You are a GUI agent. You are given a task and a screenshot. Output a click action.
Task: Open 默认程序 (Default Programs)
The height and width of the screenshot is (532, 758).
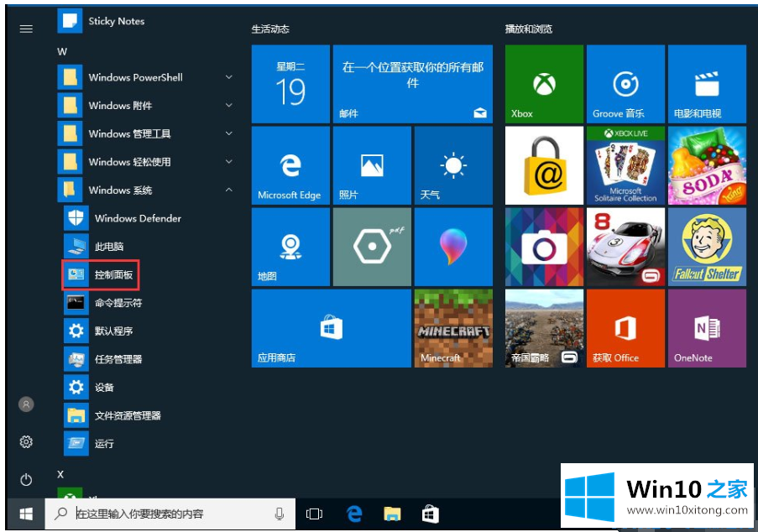coord(98,331)
